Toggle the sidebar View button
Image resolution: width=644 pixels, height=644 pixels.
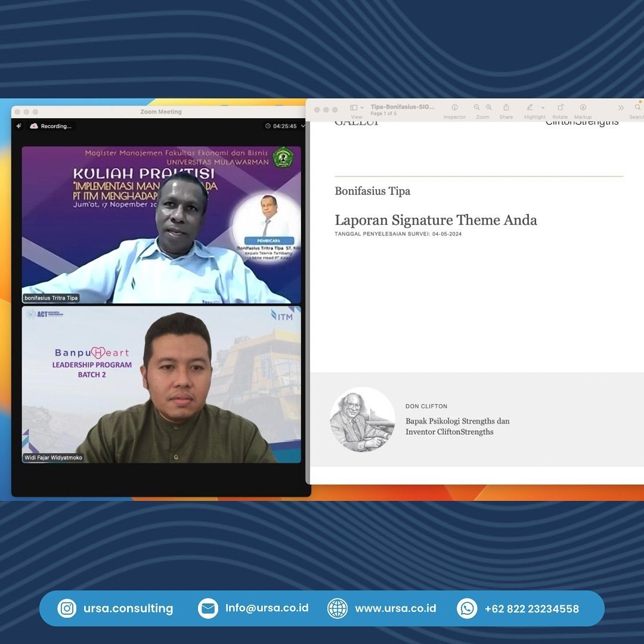354,107
